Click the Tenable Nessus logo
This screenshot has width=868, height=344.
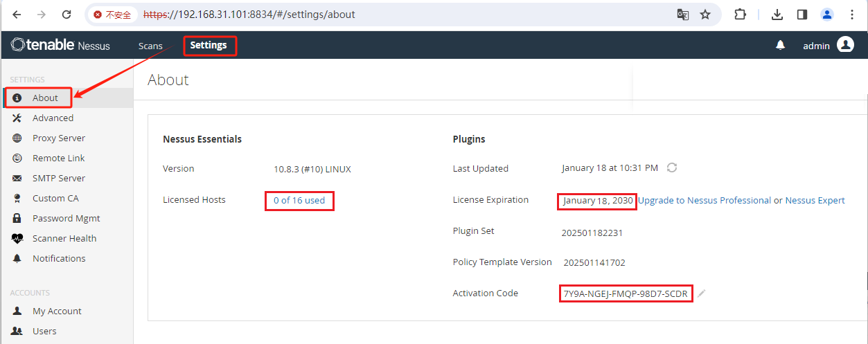60,45
